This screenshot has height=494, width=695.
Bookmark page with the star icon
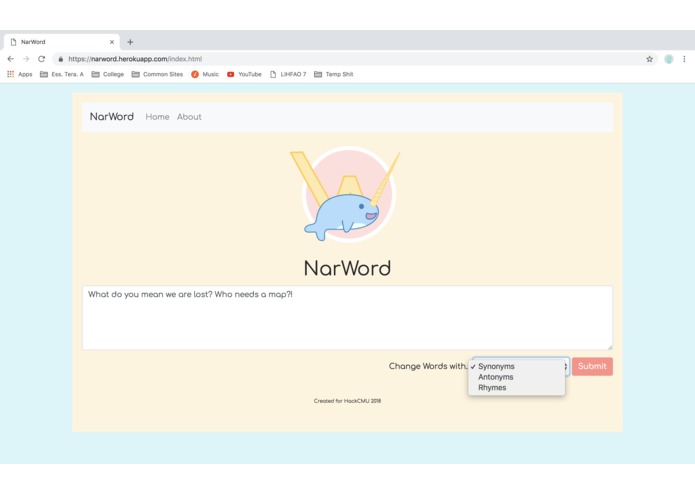coord(649,59)
